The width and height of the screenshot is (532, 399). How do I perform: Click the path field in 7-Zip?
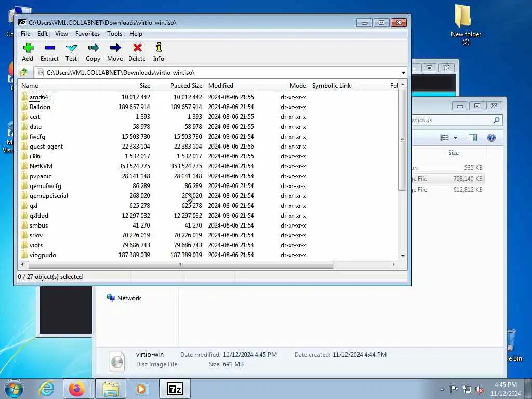217,73
